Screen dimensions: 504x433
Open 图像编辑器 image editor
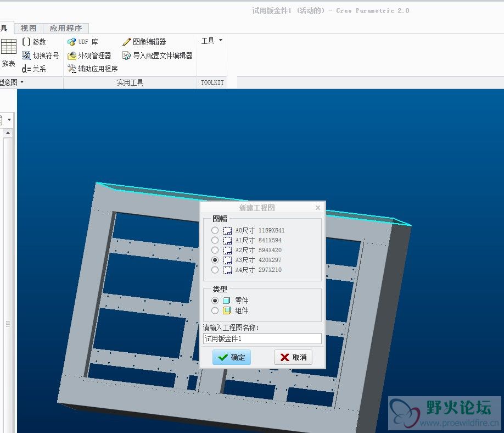(x=144, y=42)
